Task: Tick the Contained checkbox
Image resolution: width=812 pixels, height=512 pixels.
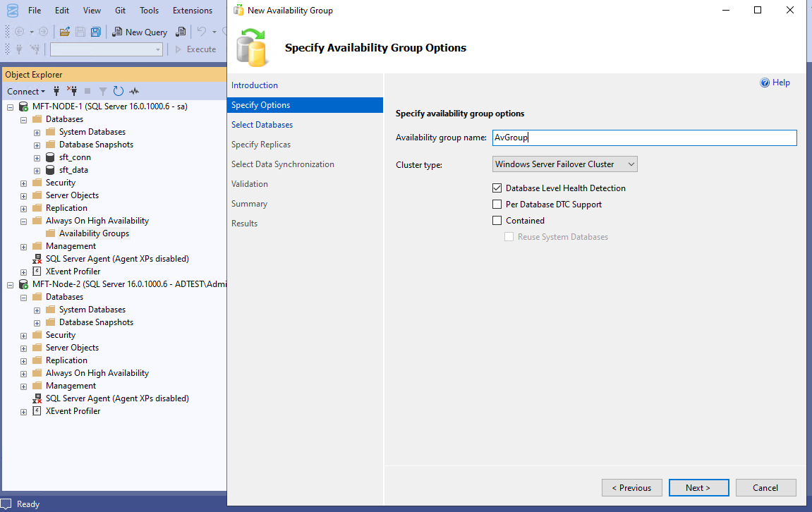Action: pyautogui.click(x=497, y=221)
